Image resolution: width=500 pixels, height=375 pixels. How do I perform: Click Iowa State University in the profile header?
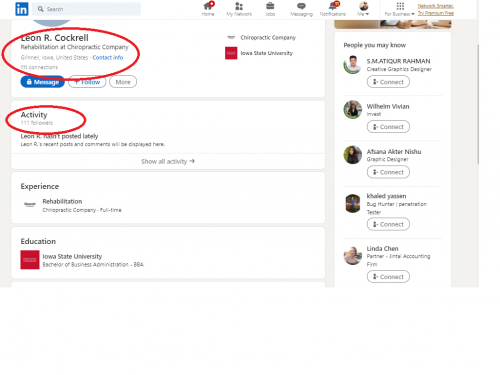(267, 53)
